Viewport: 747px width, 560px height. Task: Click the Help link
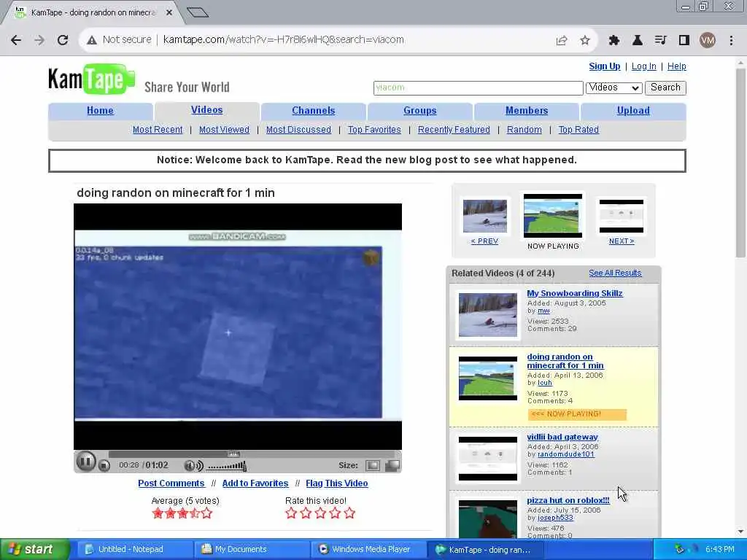click(x=676, y=66)
